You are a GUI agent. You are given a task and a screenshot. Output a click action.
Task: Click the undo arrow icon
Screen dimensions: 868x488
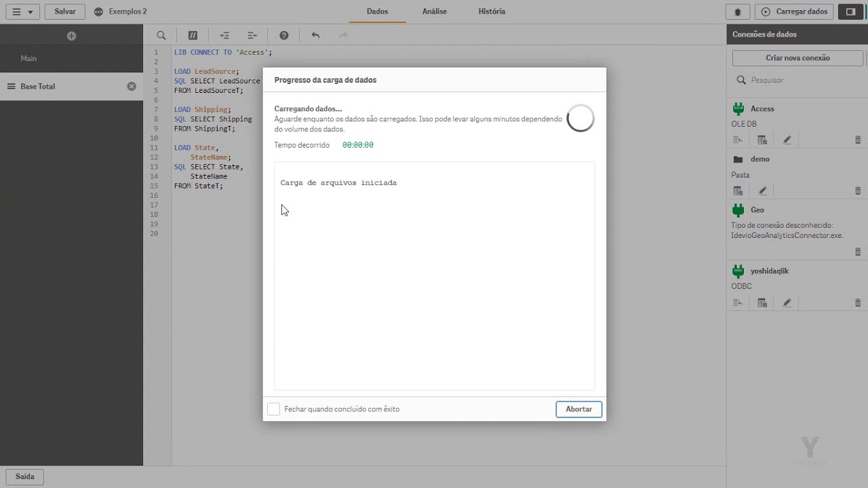pos(315,35)
